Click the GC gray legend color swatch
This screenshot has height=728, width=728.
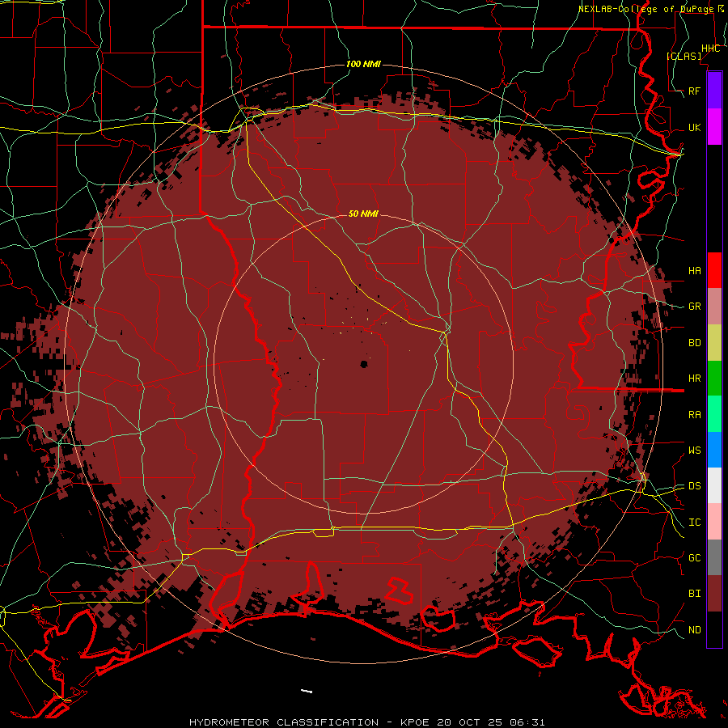click(x=714, y=557)
